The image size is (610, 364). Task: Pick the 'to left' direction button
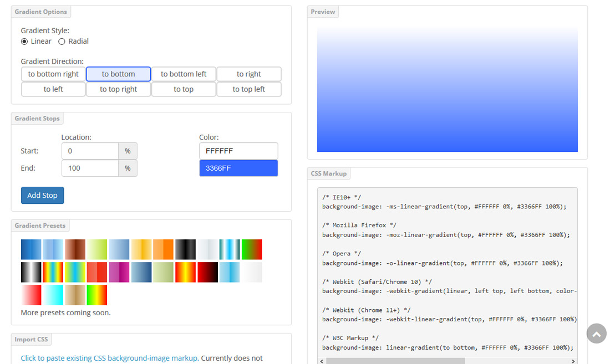(53, 89)
